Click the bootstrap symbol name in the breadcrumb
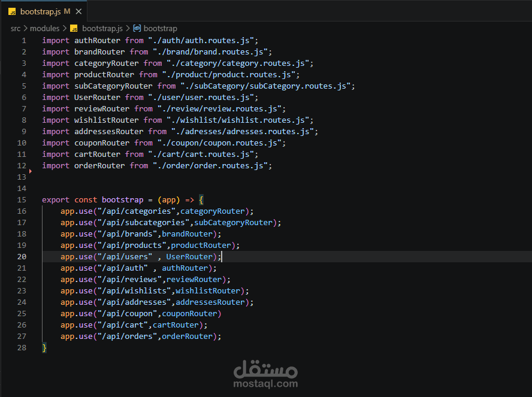 [161, 28]
